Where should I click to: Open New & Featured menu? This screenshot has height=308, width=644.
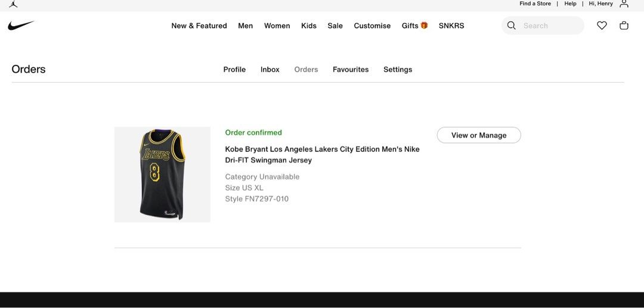coord(199,26)
